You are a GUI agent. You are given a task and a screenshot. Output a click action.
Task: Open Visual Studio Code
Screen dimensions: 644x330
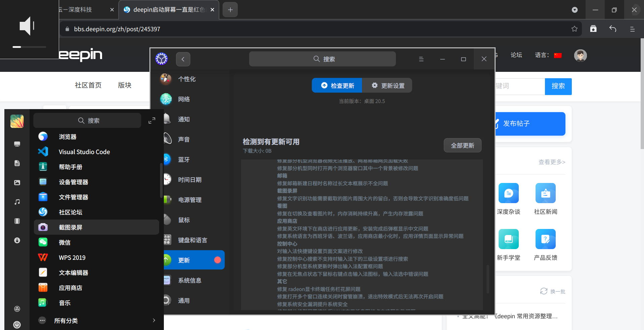(84, 152)
